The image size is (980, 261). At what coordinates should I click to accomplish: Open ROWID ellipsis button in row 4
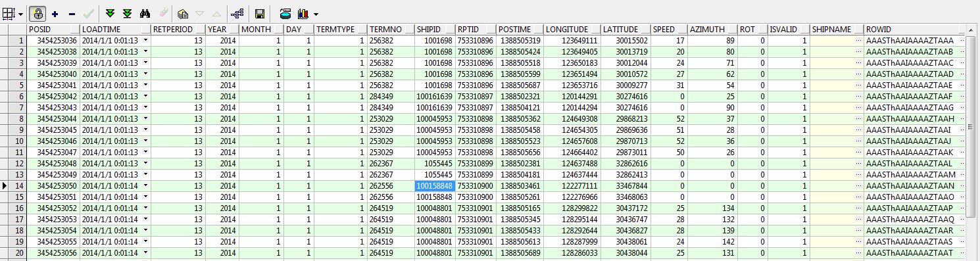[962, 74]
